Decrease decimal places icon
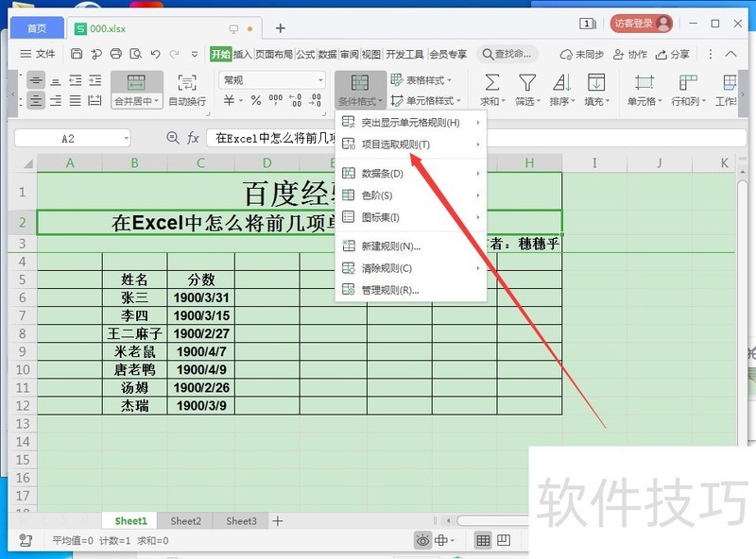Image resolution: width=756 pixels, height=559 pixels. (x=315, y=100)
